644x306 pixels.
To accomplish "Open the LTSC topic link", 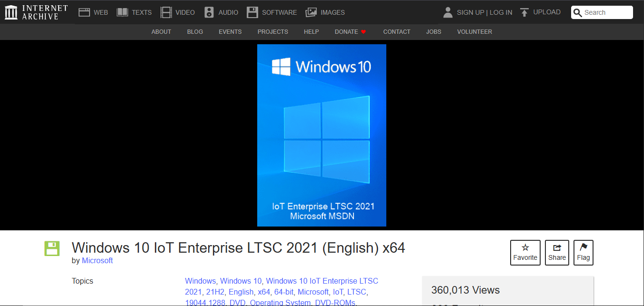I will pyautogui.click(x=356, y=292).
